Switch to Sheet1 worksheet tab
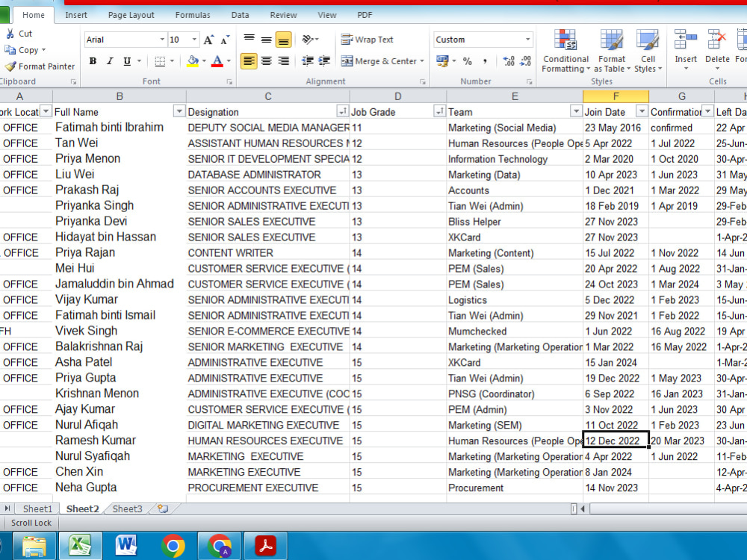Viewport: 747px width, 560px height. click(37, 508)
